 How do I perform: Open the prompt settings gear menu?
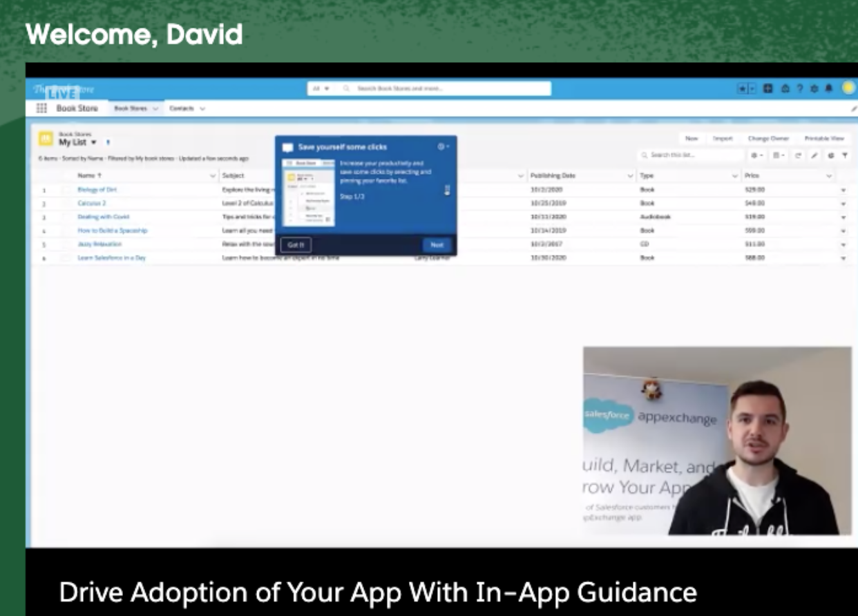point(443,146)
